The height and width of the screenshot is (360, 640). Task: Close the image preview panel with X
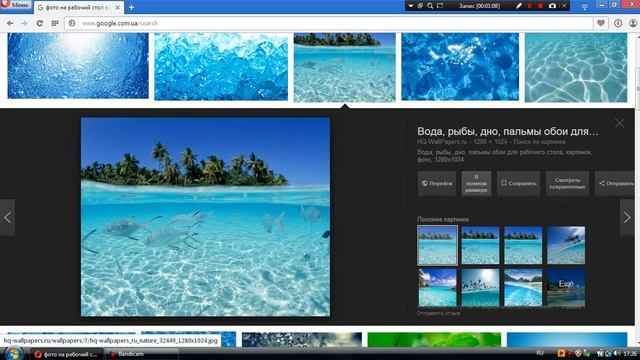click(x=619, y=123)
